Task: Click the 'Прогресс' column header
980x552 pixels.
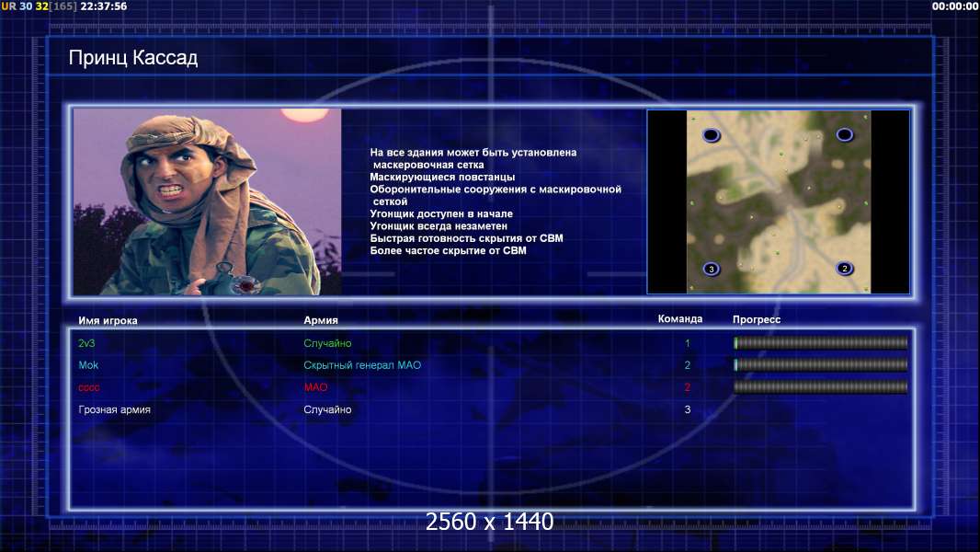Action: 757,319
